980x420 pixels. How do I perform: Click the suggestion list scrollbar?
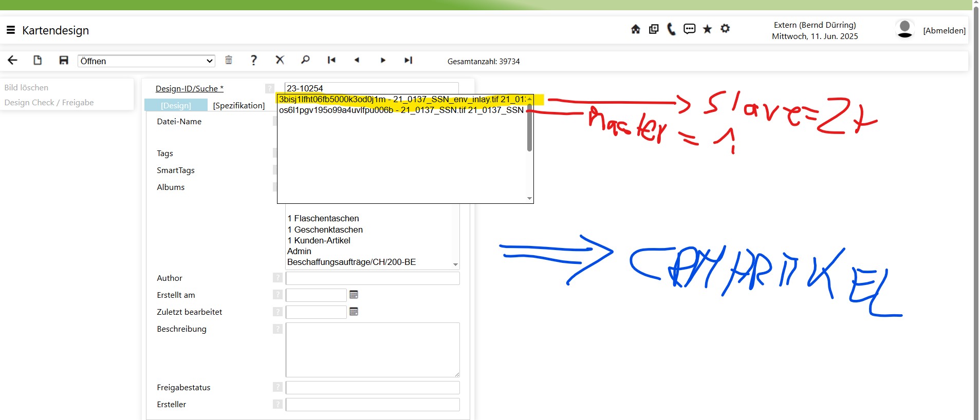(529, 128)
